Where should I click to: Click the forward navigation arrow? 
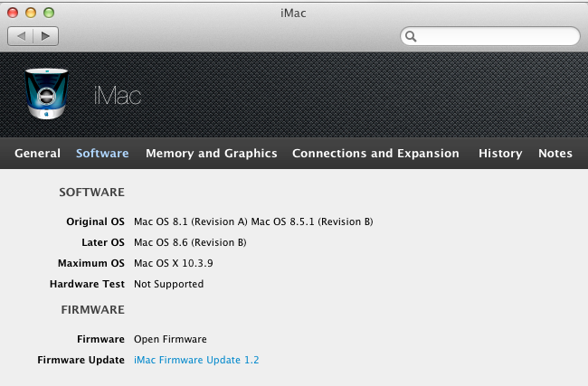[45, 36]
